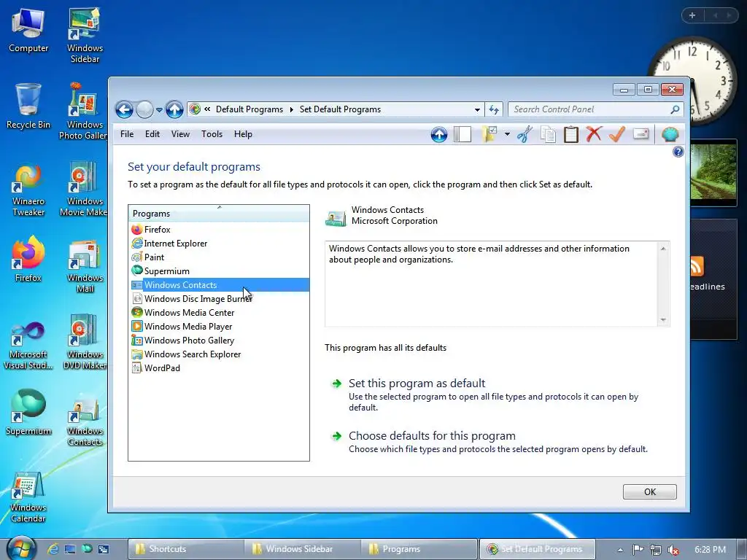Expand the address bar history dropdown

coord(477,109)
